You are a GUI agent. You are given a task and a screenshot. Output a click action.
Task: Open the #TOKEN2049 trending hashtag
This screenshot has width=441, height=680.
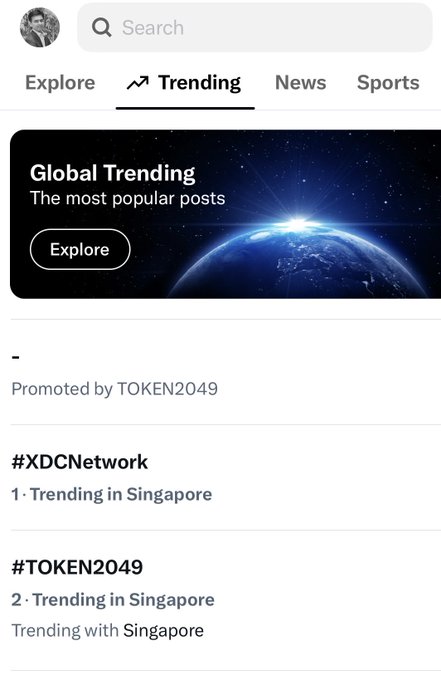point(77,567)
